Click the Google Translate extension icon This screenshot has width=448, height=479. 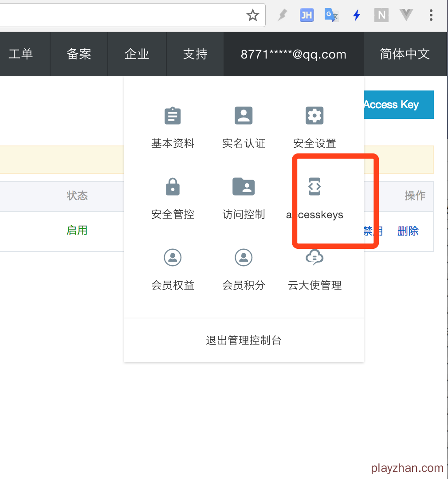pos(331,16)
